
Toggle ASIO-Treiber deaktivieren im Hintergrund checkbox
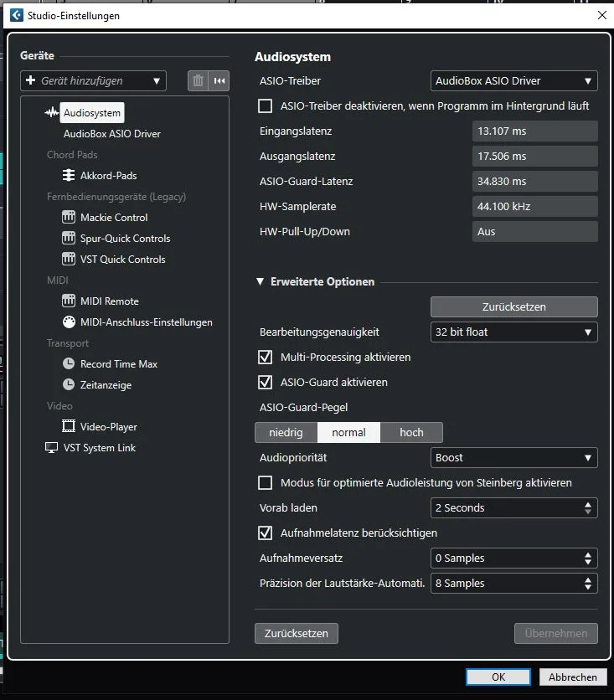(266, 106)
